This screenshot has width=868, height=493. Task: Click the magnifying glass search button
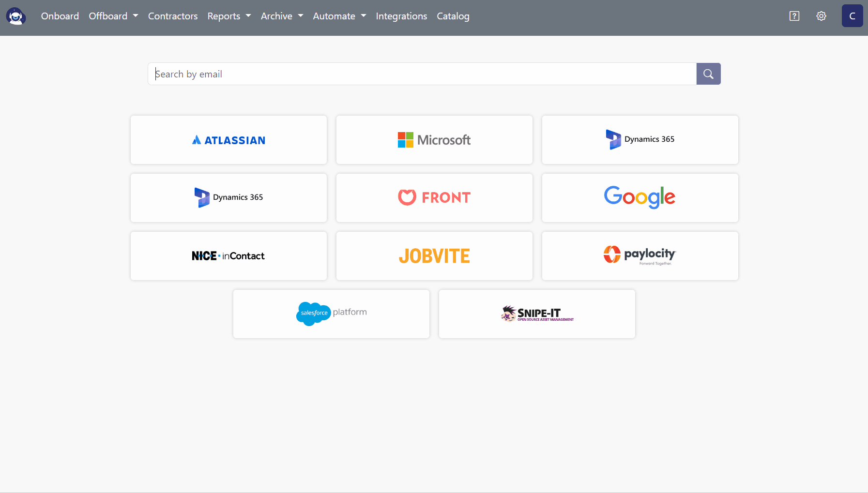coord(708,74)
